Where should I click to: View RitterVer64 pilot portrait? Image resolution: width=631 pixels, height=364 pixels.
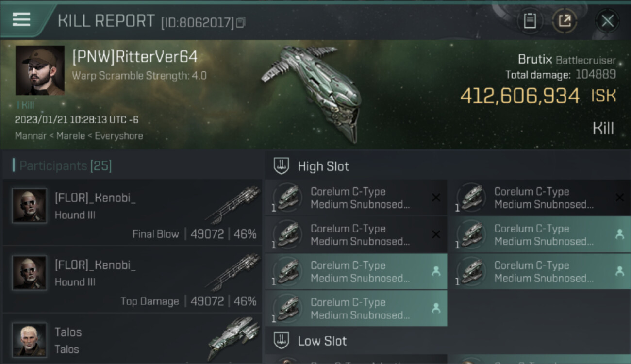(40, 70)
